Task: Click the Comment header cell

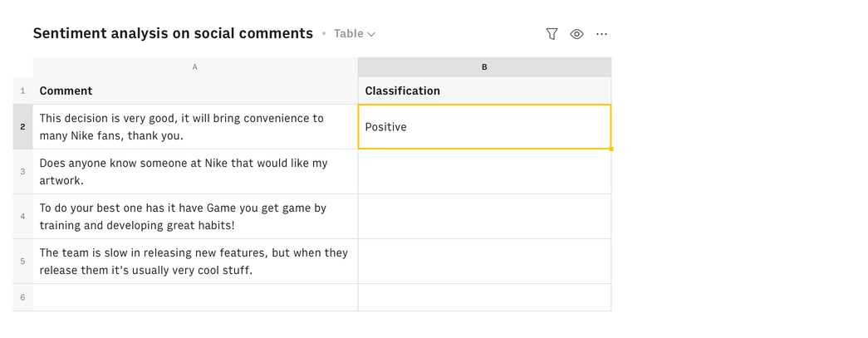Action: point(195,91)
